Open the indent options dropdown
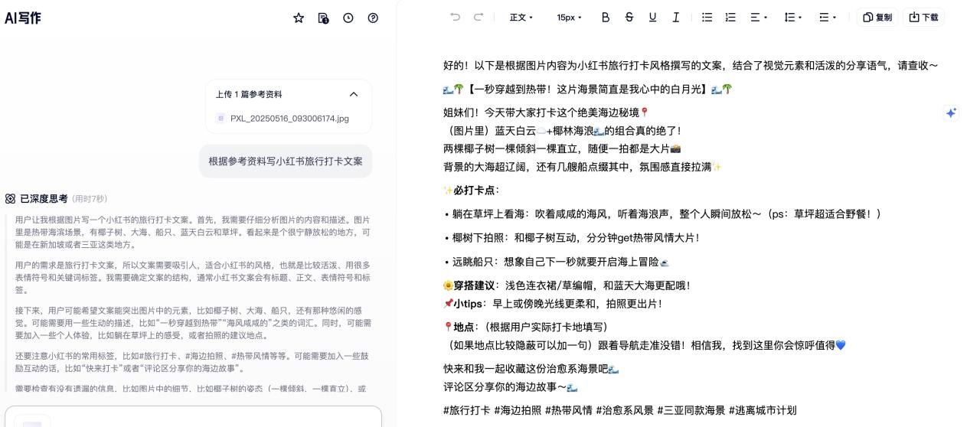The height and width of the screenshot is (427, 980). [x=828, y=17]
